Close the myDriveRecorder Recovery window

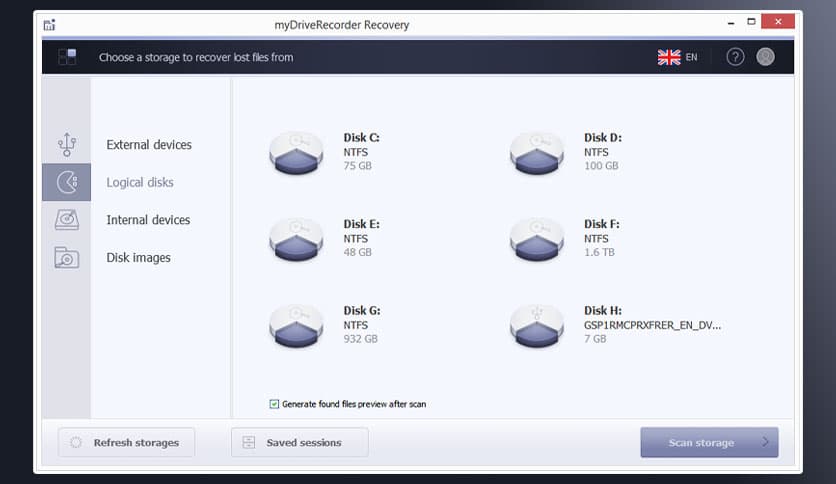(778, 21)
